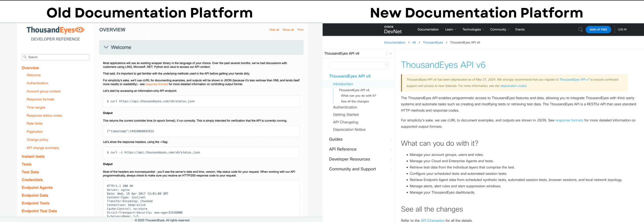Collapse the Welcome section chevron
This screenshot has width=644, height=222.
coord(106,47)
